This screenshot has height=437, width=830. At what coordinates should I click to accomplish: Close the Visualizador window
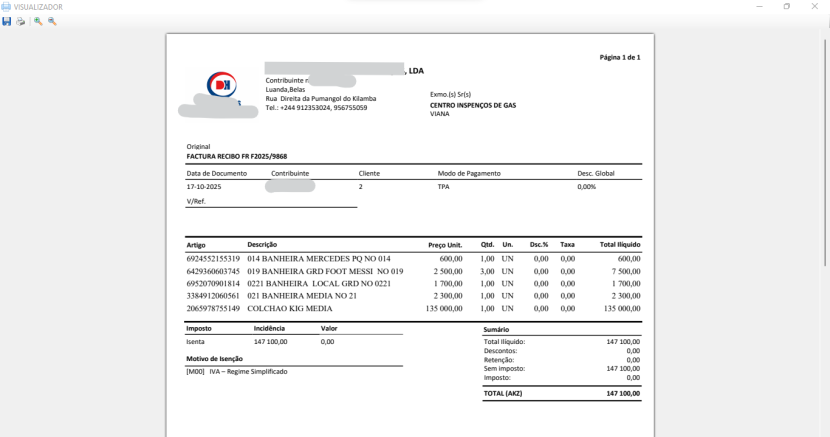pyautogui.click(x=815, y=6)
